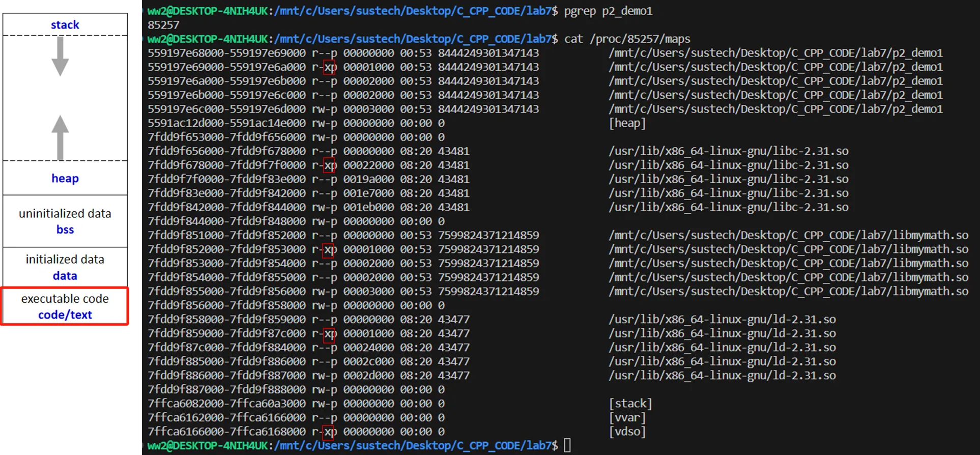Click the [heap] mapping label
The height and width of the screenshot is (455, 980).
pos(627,123)
